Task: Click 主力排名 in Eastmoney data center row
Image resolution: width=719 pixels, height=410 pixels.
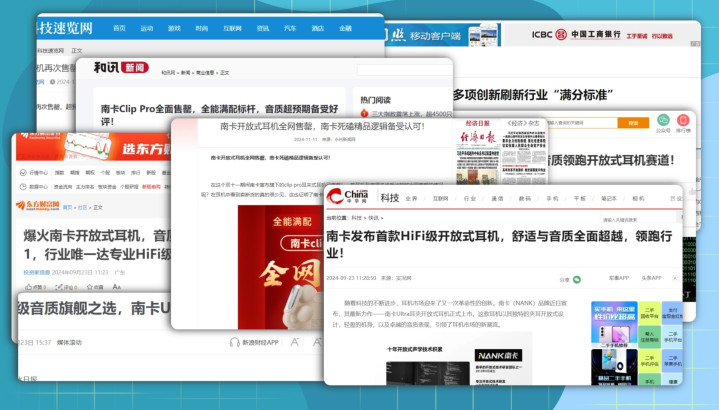Action: [85, 187]
